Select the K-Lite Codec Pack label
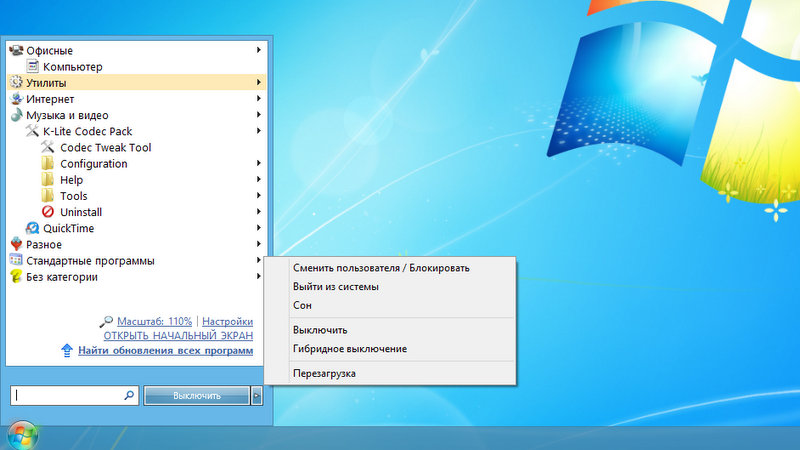 point(87,131)
